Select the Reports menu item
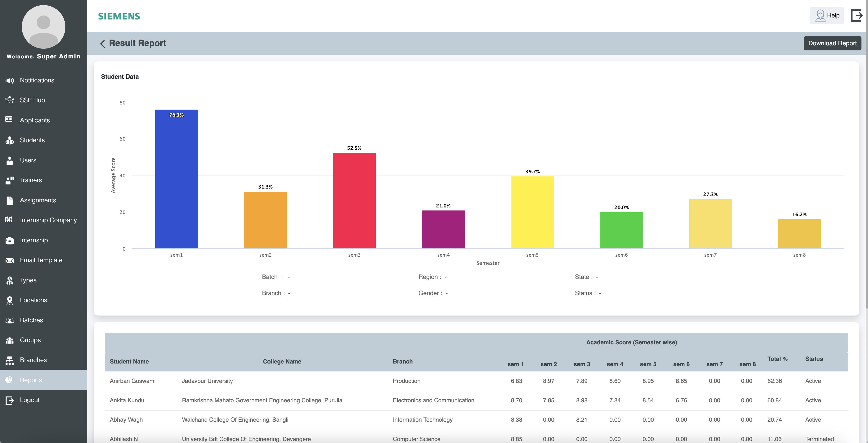The width and height of the screenshot is (868, 443). (31, 380)
